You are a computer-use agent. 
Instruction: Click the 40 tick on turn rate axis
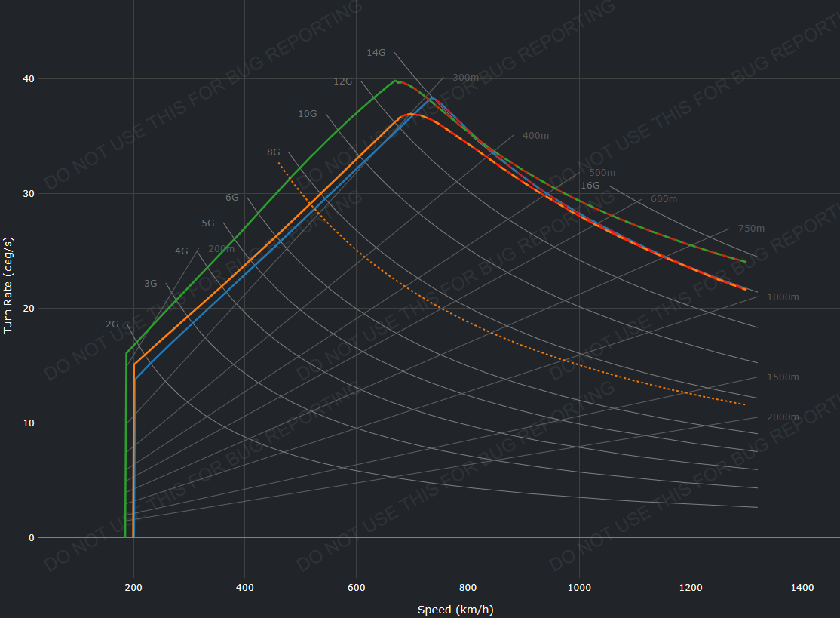point(29,79)
